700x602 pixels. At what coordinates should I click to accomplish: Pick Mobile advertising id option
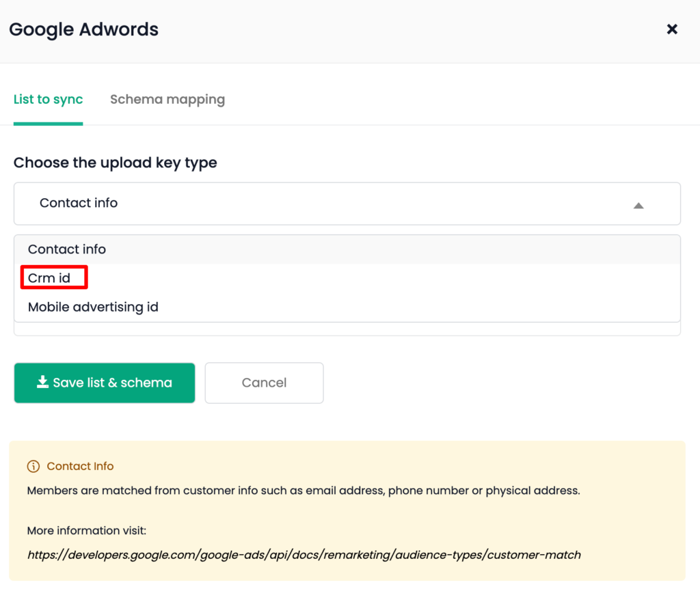point(347,307)
